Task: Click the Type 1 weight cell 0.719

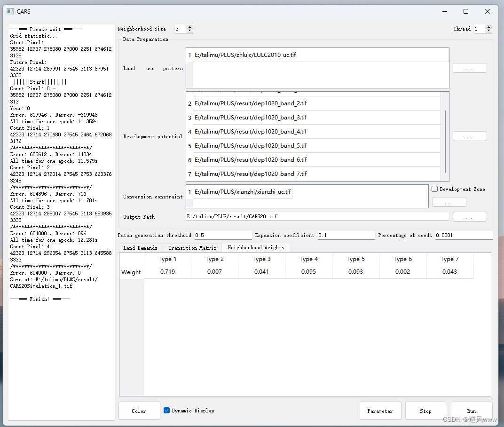Action: [x=167, y=272]
